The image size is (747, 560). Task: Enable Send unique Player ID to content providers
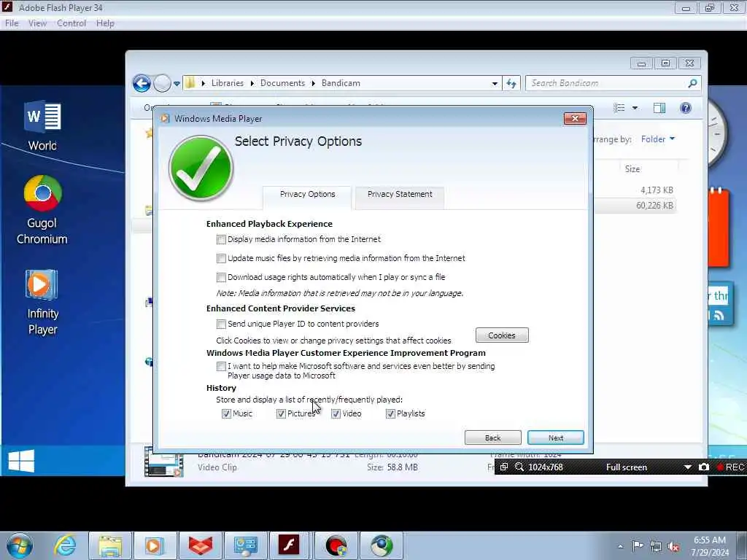pos(221,324)
